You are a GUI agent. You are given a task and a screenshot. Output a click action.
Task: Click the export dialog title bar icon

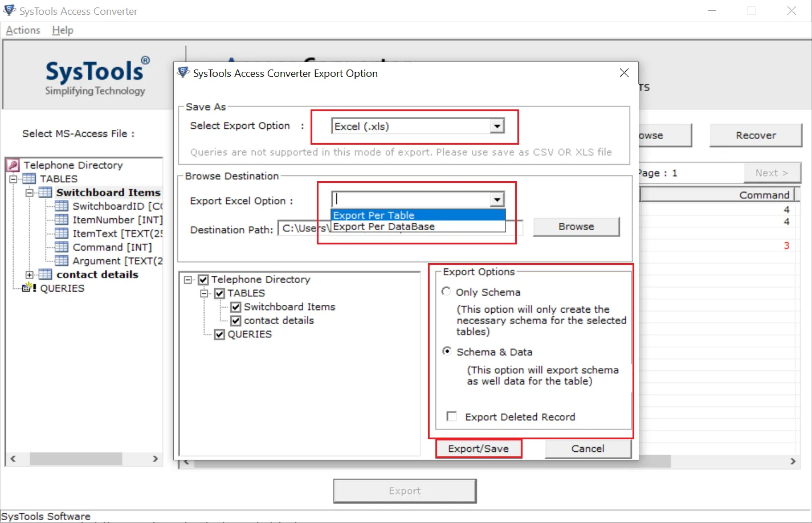(183, 72)
